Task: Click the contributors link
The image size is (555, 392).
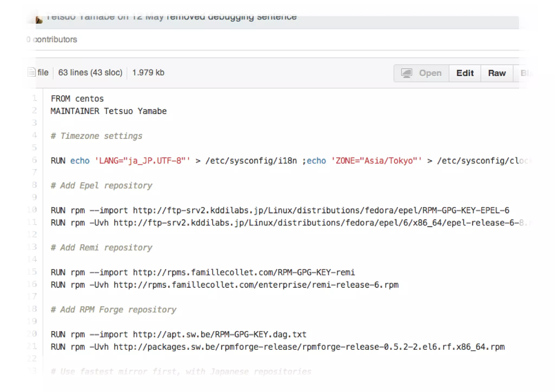Action: [55, 40]
